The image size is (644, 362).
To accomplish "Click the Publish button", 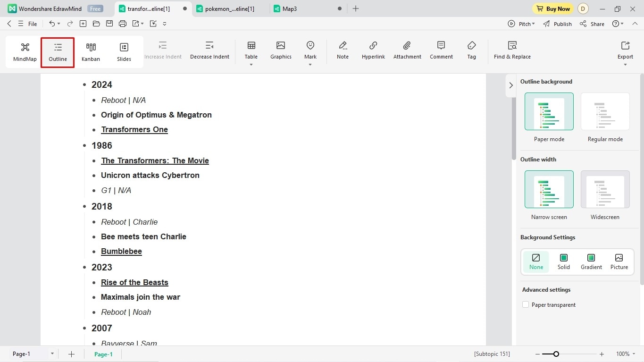I will click(x=557, y=24).
